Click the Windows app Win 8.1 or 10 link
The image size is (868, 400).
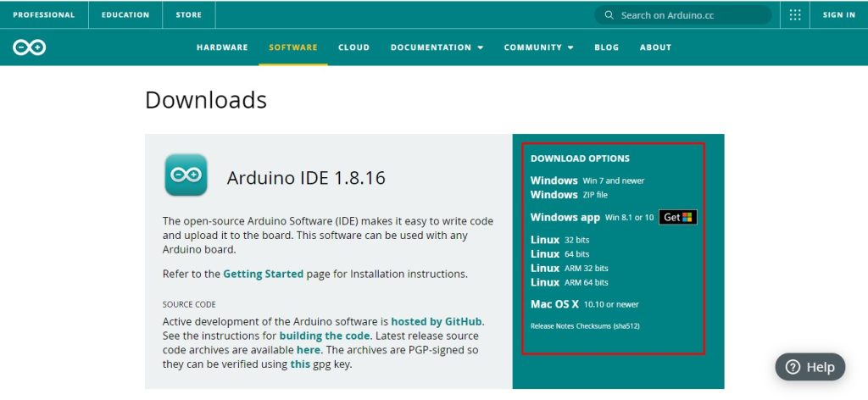pos(592,218)
